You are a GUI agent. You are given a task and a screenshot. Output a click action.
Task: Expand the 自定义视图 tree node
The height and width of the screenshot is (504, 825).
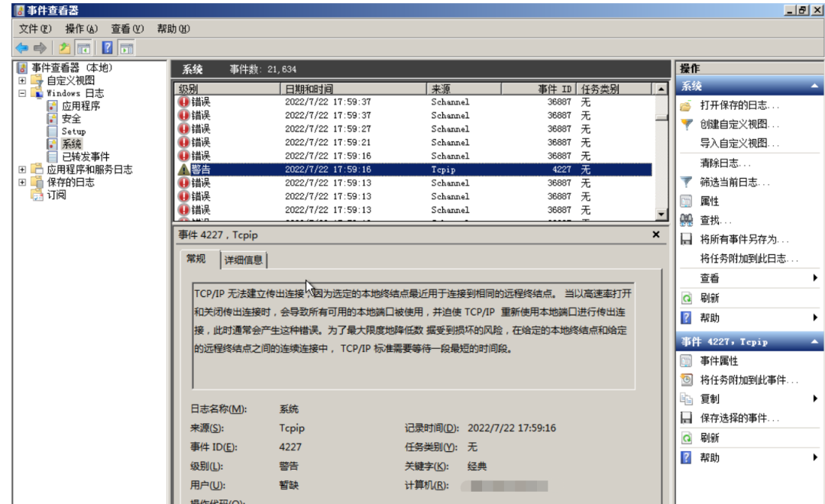[x=22, y=80]
